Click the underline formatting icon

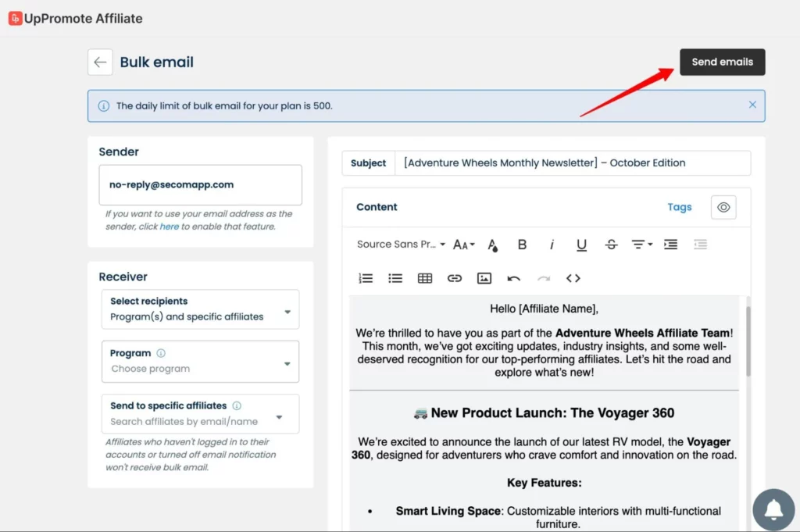click(x=581, y=245)
